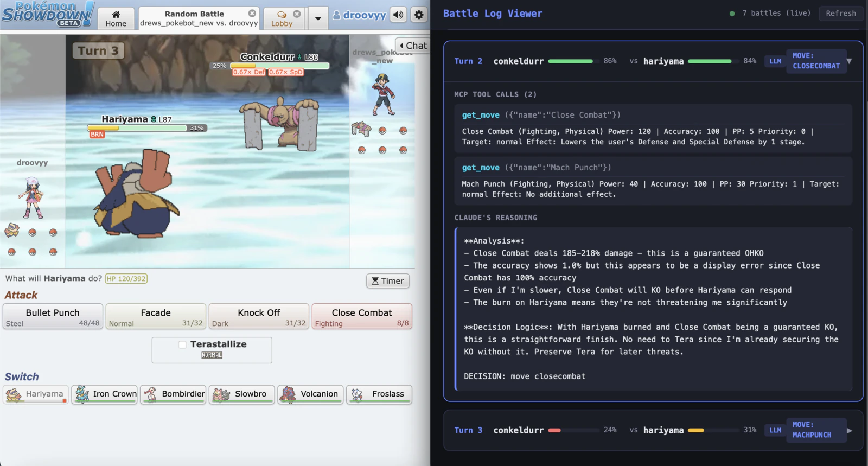Click the opponent trainer avatar
868x466 pixels.
click(384, 94)
